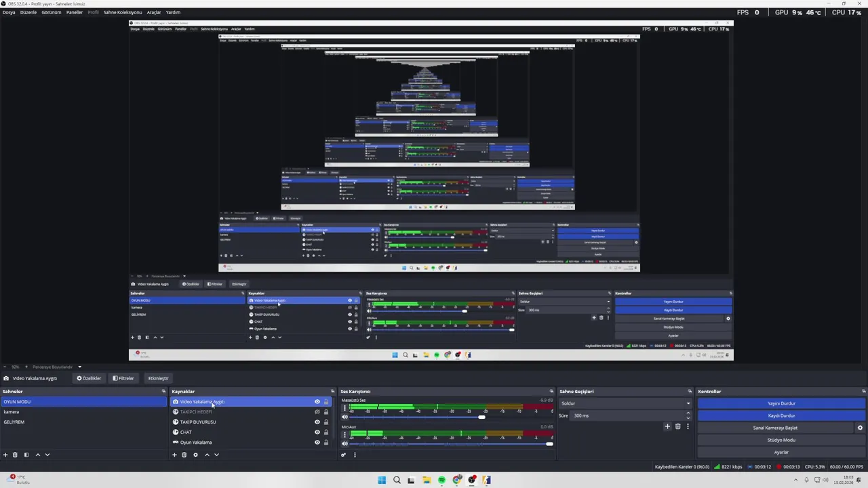Move source up in Kaynaklar list

coord(207,455)
